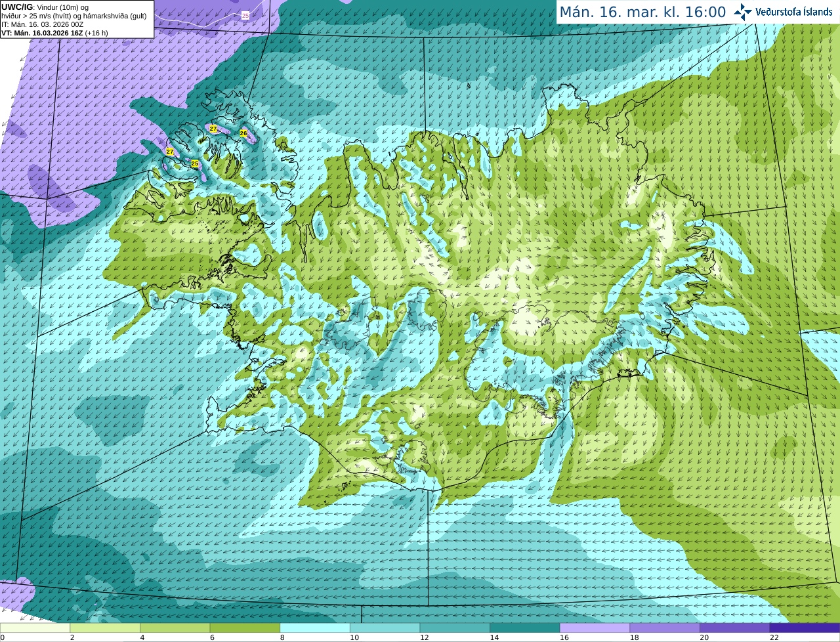The width and height of the screenshot is (840, 642).
Task: Click the VT: Mán. 16.03.2026 16Z (+16 h) line
Action: click(55, 33)
